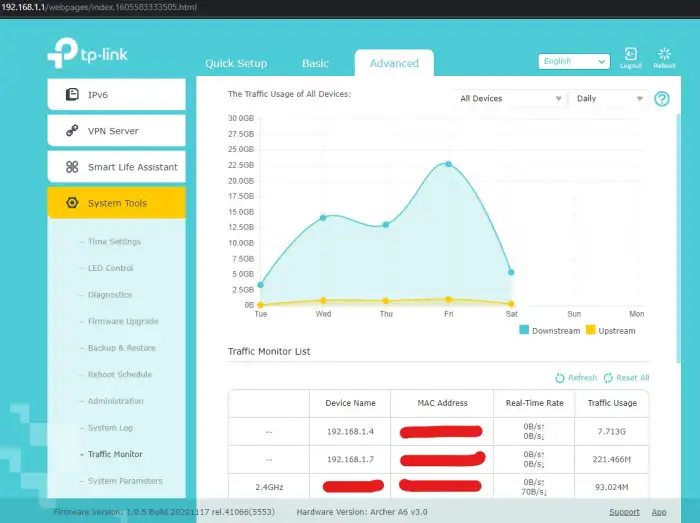Image resolution: width=700 pixels, height=523 pixels.
Task: Open the All Devices dropdown
Action: (509, 99)
